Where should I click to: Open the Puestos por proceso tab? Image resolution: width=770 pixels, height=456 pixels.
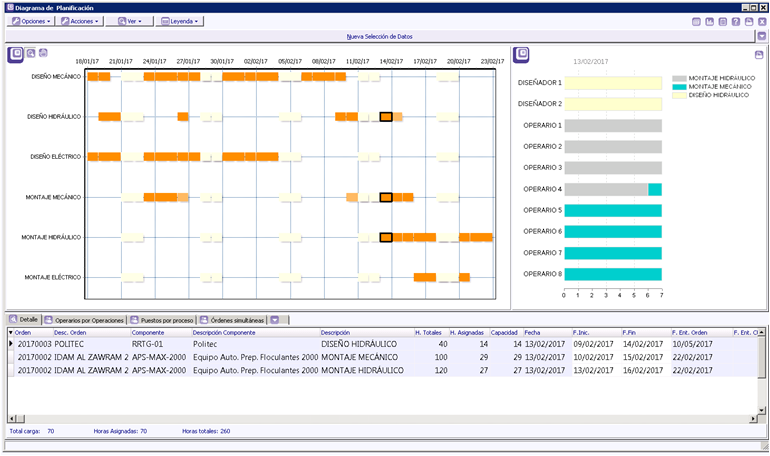[x=163, y=320]
